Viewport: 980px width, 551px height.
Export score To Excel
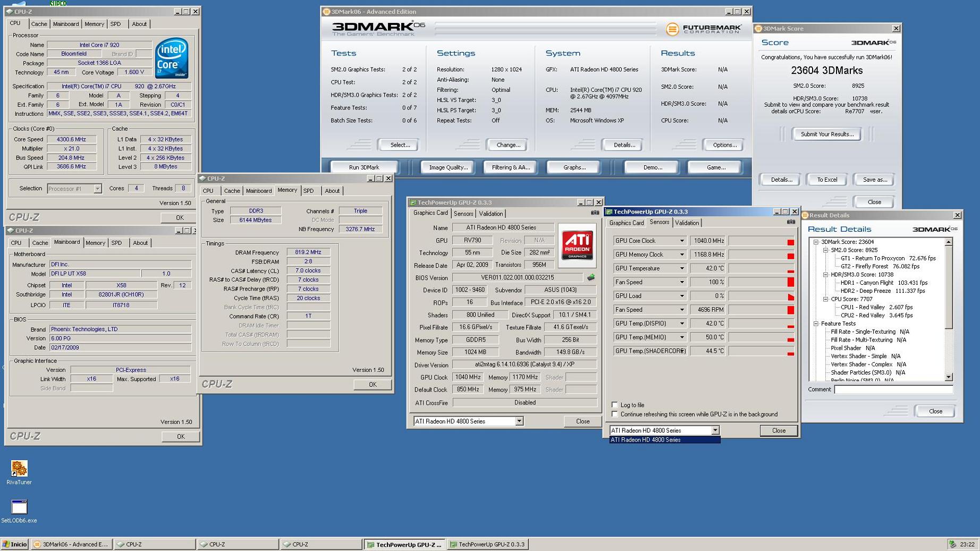pos(827,180)
